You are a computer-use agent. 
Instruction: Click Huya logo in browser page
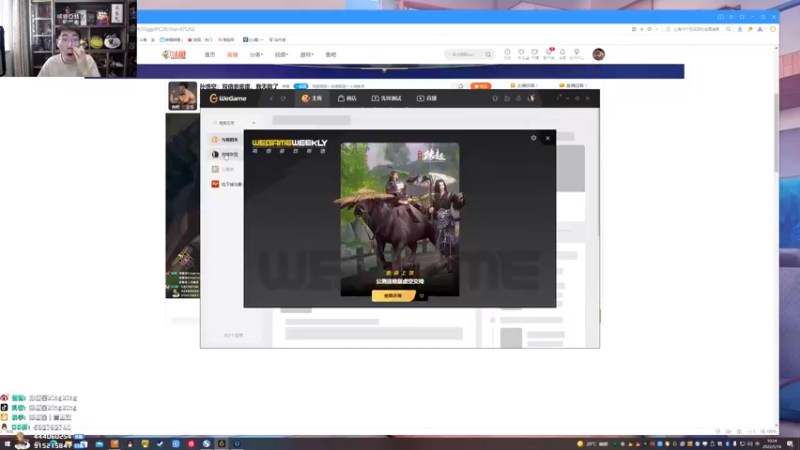[x=174, y=55]
